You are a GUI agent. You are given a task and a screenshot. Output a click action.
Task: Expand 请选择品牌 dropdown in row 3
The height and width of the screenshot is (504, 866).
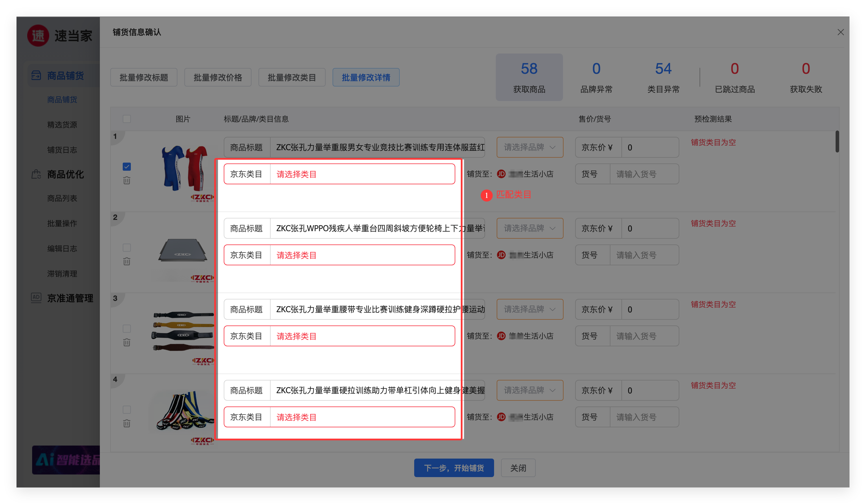click(x=530, y=309)
